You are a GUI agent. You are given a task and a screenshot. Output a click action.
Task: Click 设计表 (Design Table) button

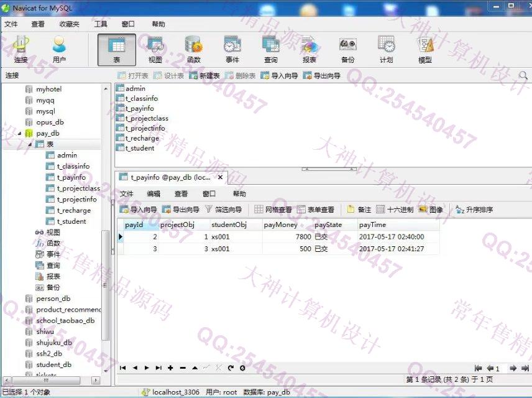168,75
